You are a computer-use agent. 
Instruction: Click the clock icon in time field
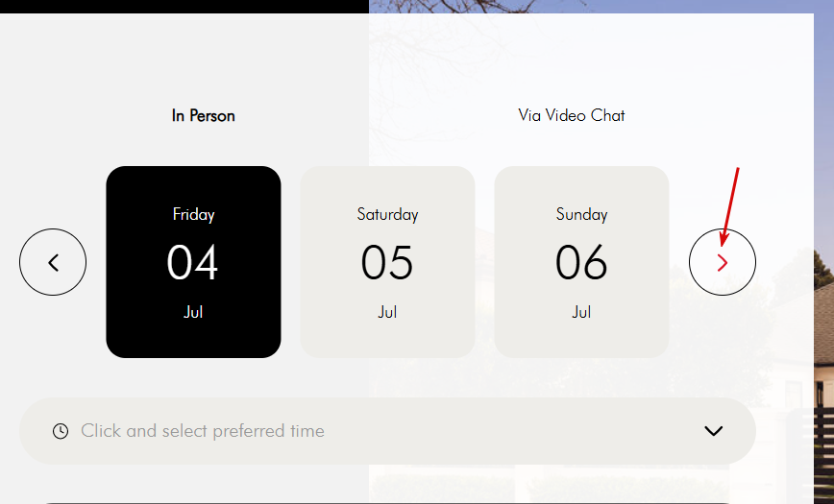[x=61, y=431]
